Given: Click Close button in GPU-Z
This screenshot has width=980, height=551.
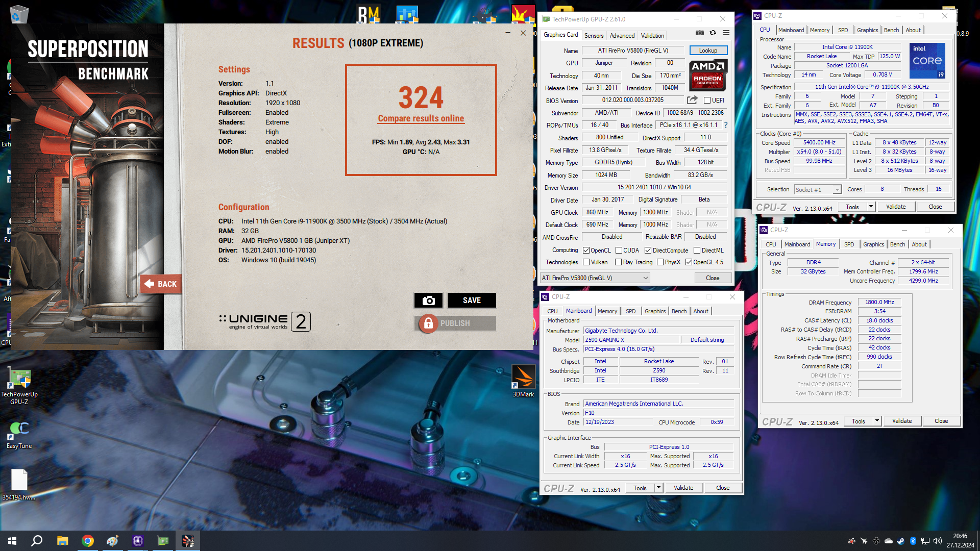Looking at the screenshot, I should (x=713, y=278).
